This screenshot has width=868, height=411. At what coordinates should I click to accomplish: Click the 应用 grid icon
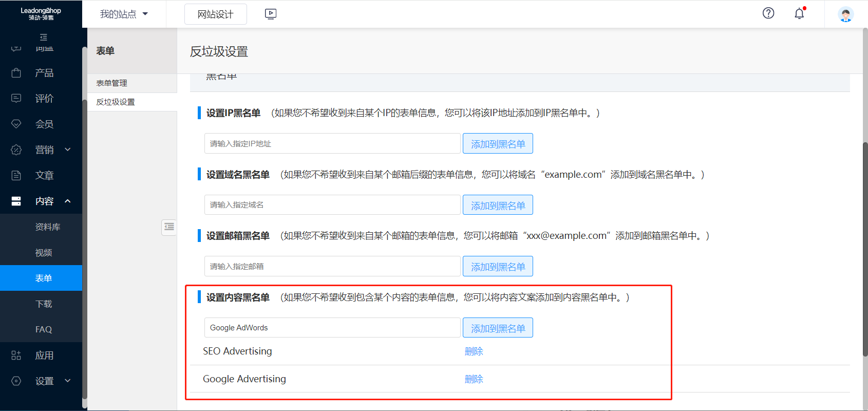point(16,355)
